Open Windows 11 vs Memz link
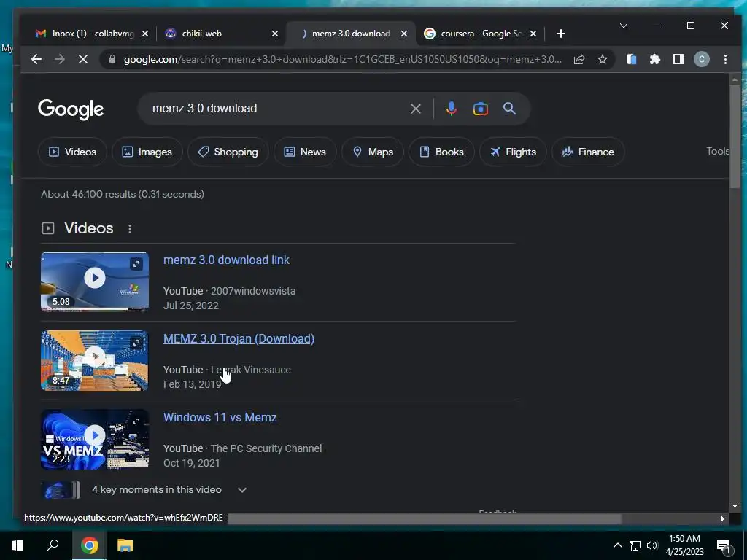747x560 pixels. 220,417
